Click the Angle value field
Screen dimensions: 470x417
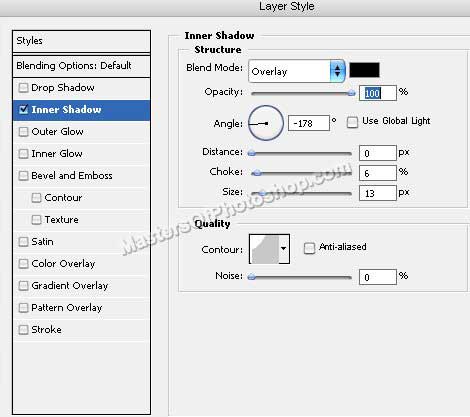point(309,123)
